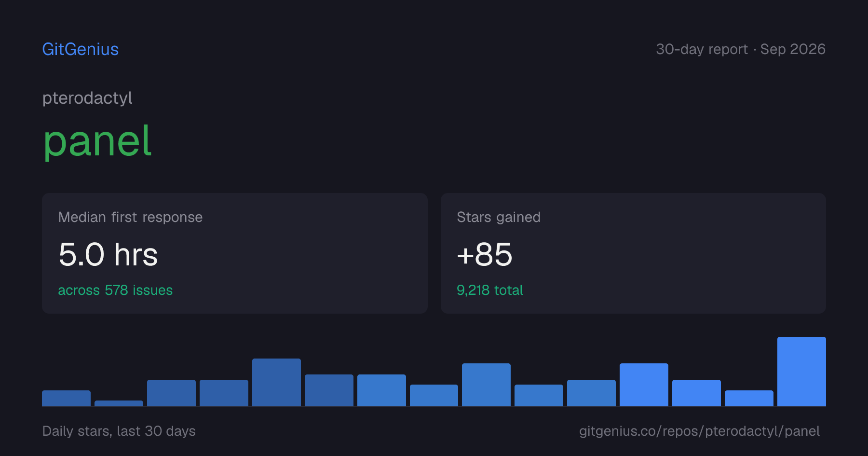Select the pterodactyl owner name
868x456 pixels.
tap(87, 98)
